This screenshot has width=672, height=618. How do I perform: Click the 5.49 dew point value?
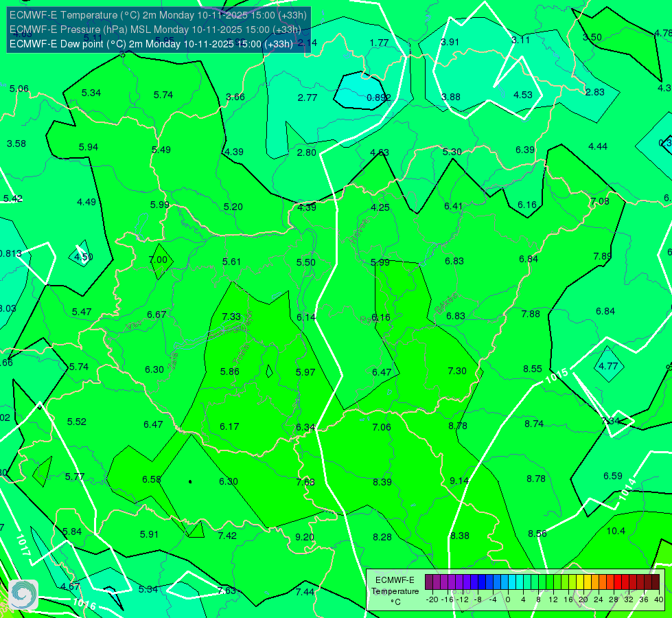161,150
